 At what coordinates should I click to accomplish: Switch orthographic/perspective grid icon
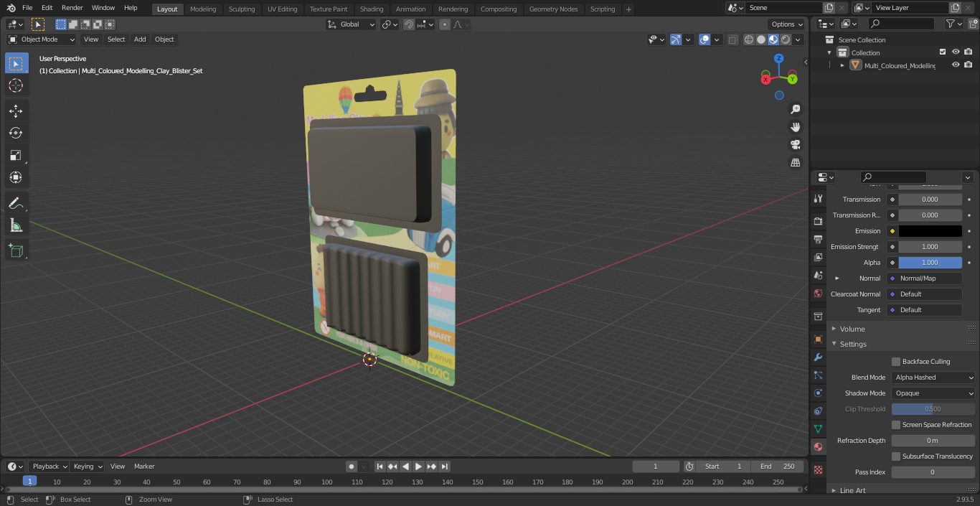coord(795,163)
